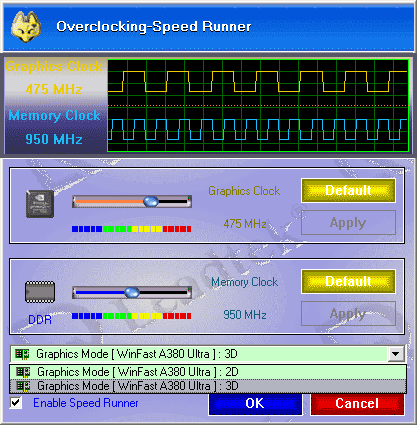Click the card icon in the graphics mode combo box
Image resolution: width=417 pixels, height=425 pixels.
[22, 354]
